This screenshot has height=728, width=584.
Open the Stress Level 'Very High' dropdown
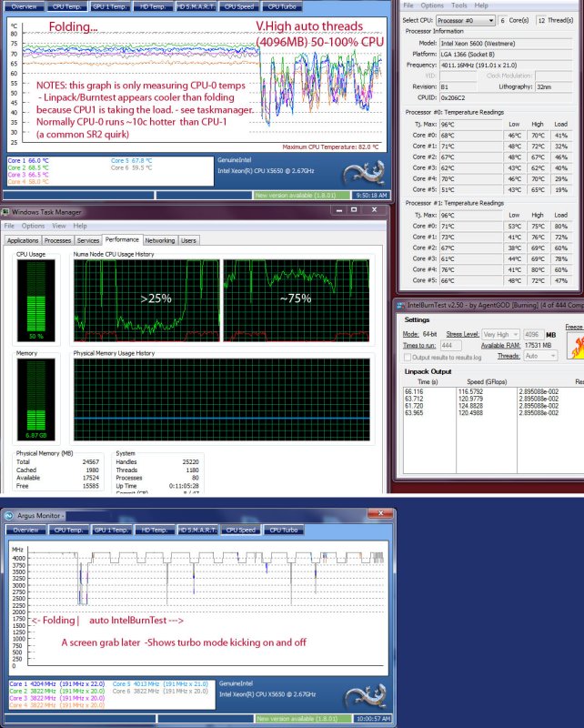click(500, 334)
